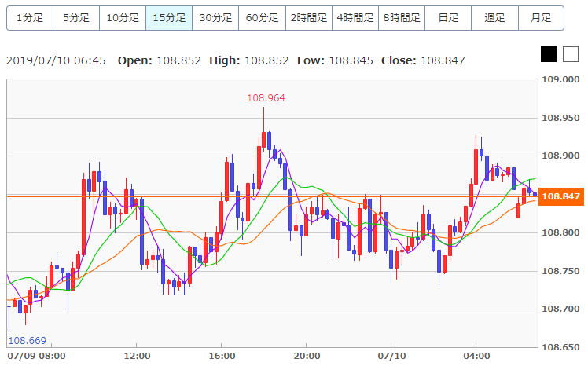The height and width of the screenshot is (366, 588).
Task: Choose the 4時間足 timeframe
Action: point(355,18)
